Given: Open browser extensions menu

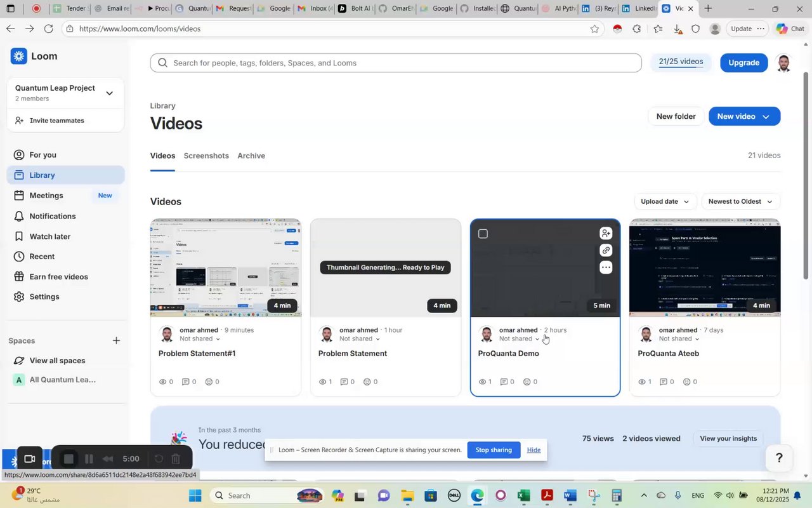Looking at the screenshot, I should [x=637, y=29].
